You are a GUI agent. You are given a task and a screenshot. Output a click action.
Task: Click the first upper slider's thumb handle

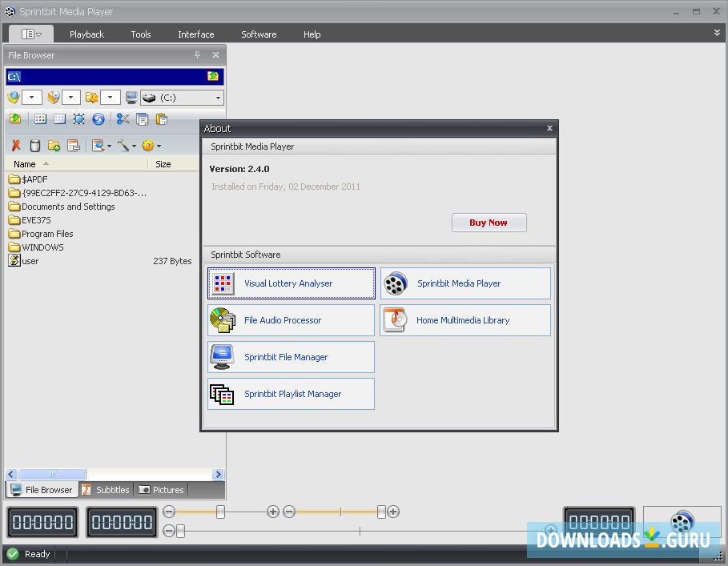click(x=220, y=512)
